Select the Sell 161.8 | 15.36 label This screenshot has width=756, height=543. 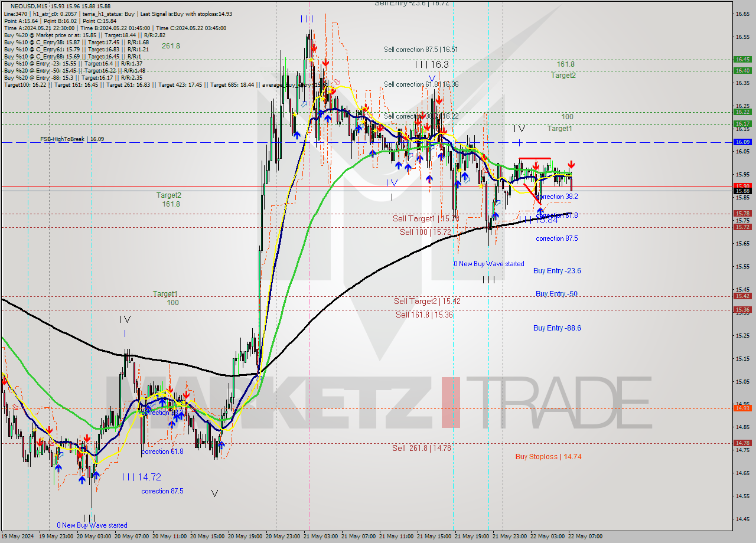pyautogui.click(x=424, y=315)
